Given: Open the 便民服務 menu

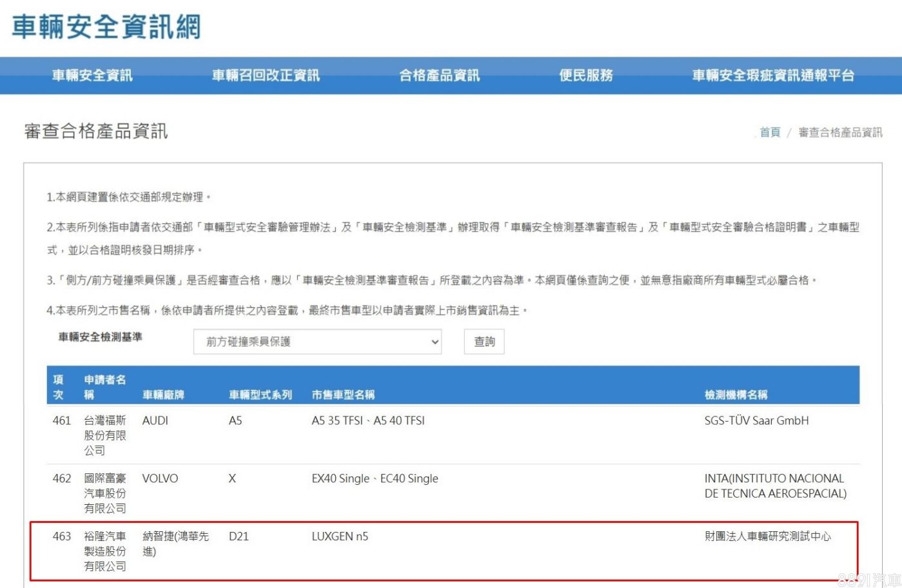Looking at the screenshot, I should click(586, 75).
